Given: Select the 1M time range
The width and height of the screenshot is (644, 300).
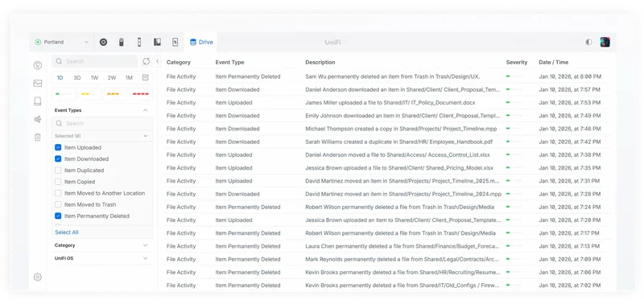Looking at the screenshot, I should pyautogui.click(x=129, y=77).
